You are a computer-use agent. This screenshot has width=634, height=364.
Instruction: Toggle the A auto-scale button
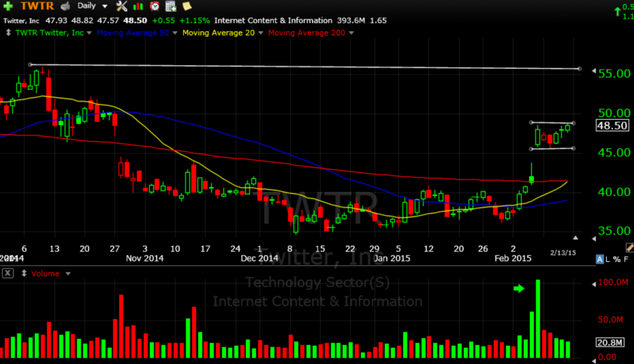(x=599, y=259)
